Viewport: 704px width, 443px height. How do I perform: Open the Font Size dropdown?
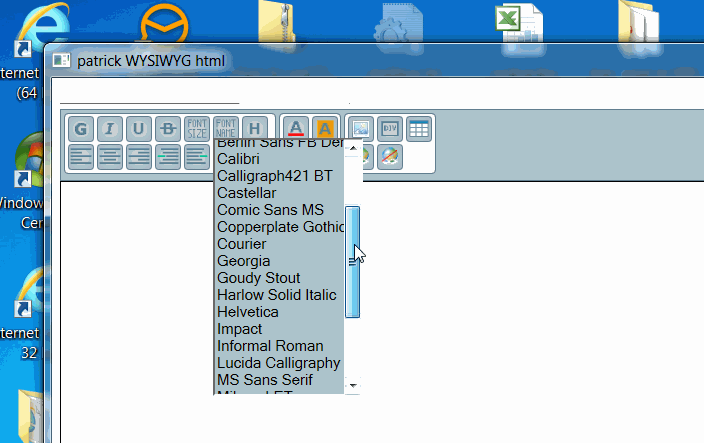[x=197, y=129]
